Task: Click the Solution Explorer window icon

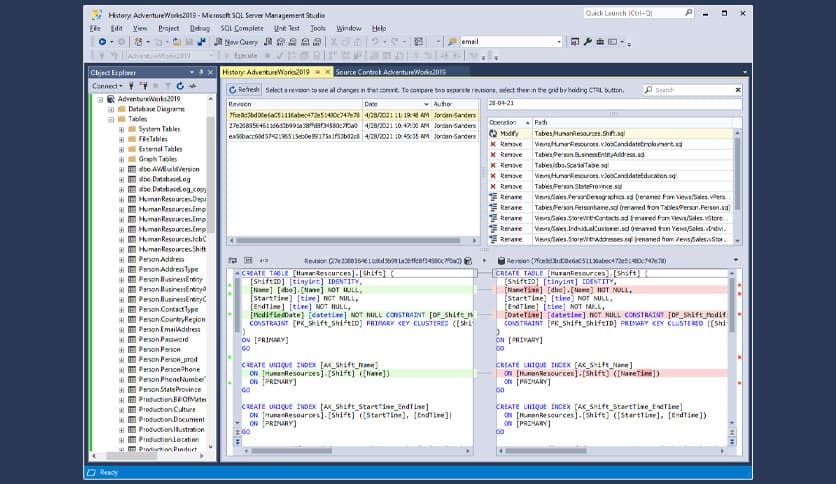Action: pos(575,42)
